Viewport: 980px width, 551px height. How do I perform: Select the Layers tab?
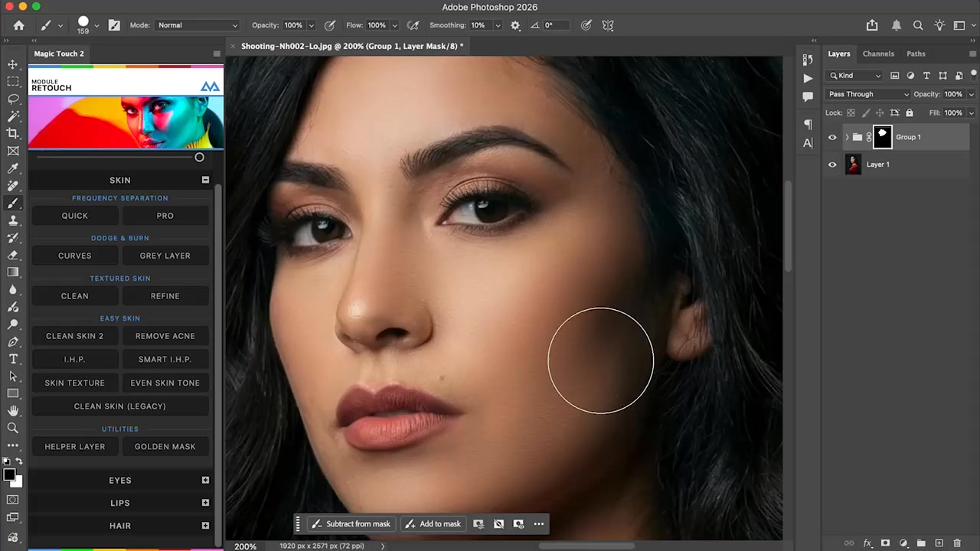(839, 54)
